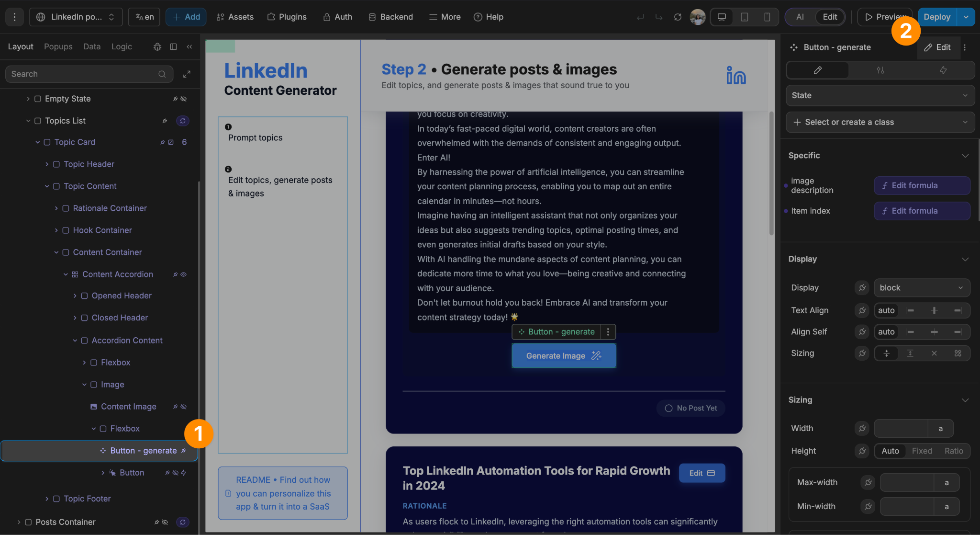The height and width of the screenshot is (535, 980).
Task: Switch to desktop viewport icon
Action: pos(722,17)
